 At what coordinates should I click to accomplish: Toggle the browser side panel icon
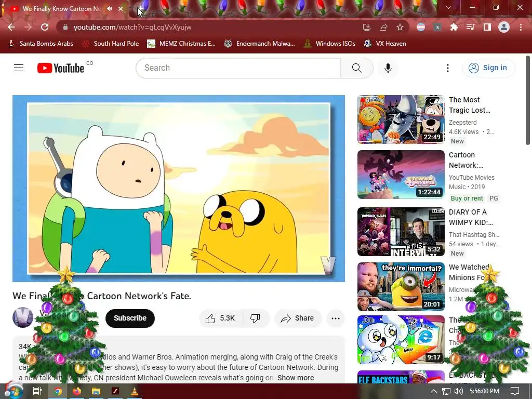tap(487, 27)
